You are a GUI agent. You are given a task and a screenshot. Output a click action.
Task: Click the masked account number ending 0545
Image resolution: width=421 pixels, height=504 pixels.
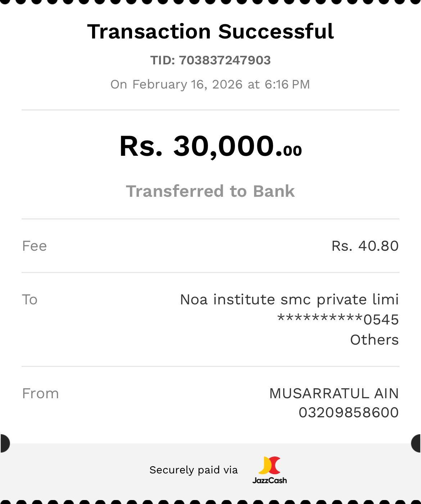tap(338, 319)
